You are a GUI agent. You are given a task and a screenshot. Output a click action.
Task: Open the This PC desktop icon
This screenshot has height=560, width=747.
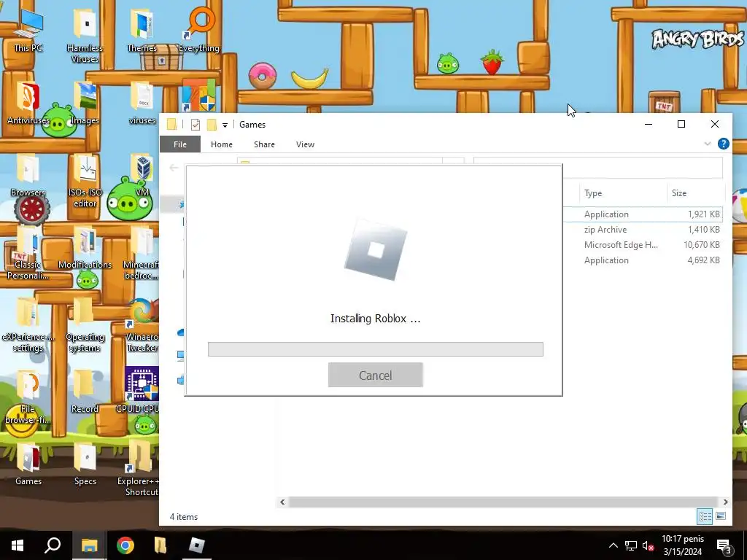(x=28, y=31)
